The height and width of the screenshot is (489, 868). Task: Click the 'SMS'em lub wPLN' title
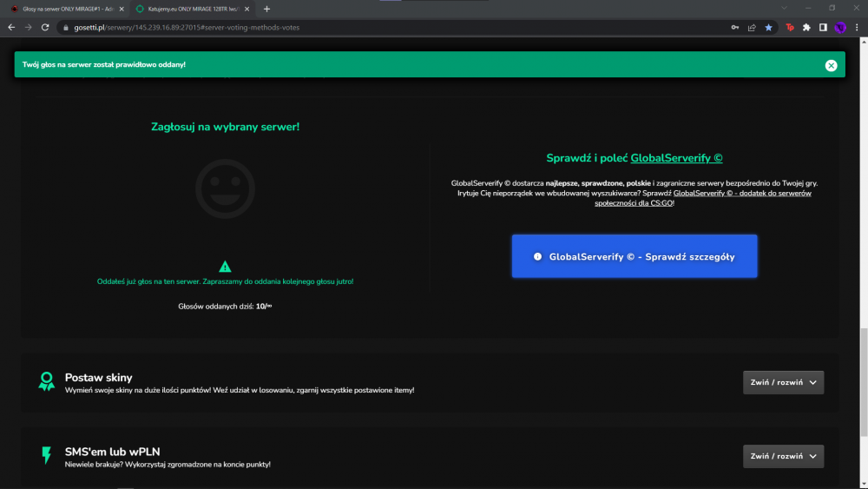(x=112, y=452)
